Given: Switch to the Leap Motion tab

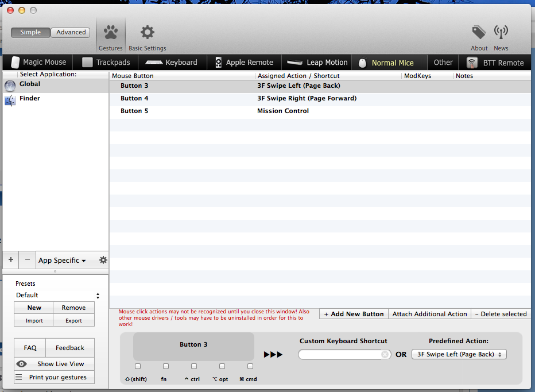Looking at the screenshot, I should (x=317, y=62).
